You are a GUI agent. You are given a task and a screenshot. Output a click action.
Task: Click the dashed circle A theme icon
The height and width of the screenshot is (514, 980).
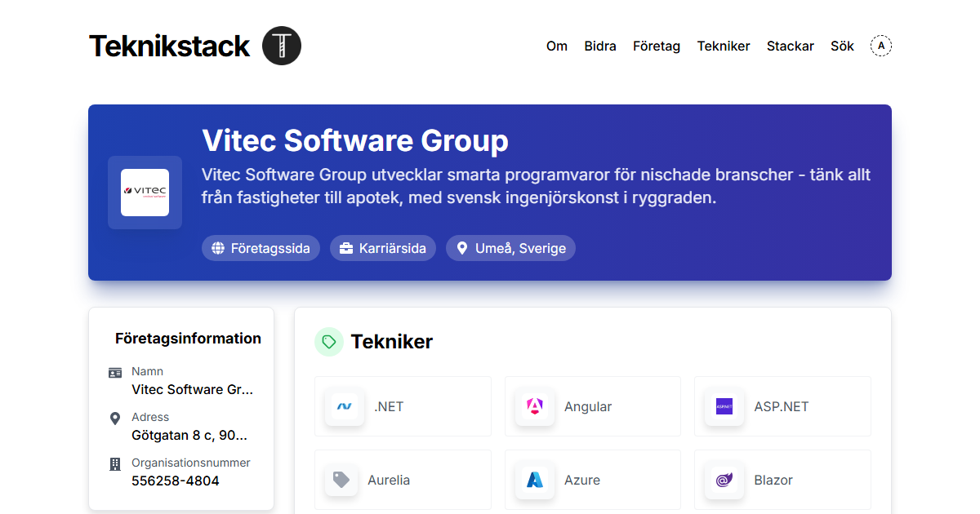pos(881,46)
